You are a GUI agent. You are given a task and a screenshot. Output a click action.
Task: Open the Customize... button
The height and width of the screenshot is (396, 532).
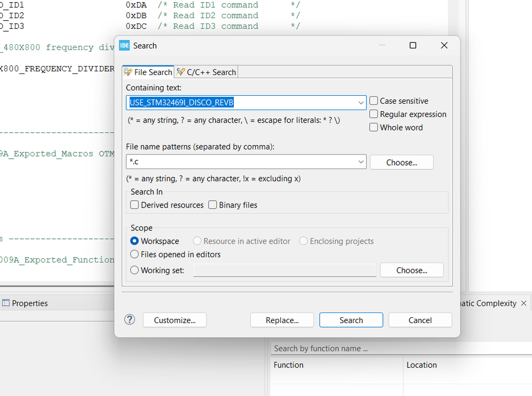[175, 320]
